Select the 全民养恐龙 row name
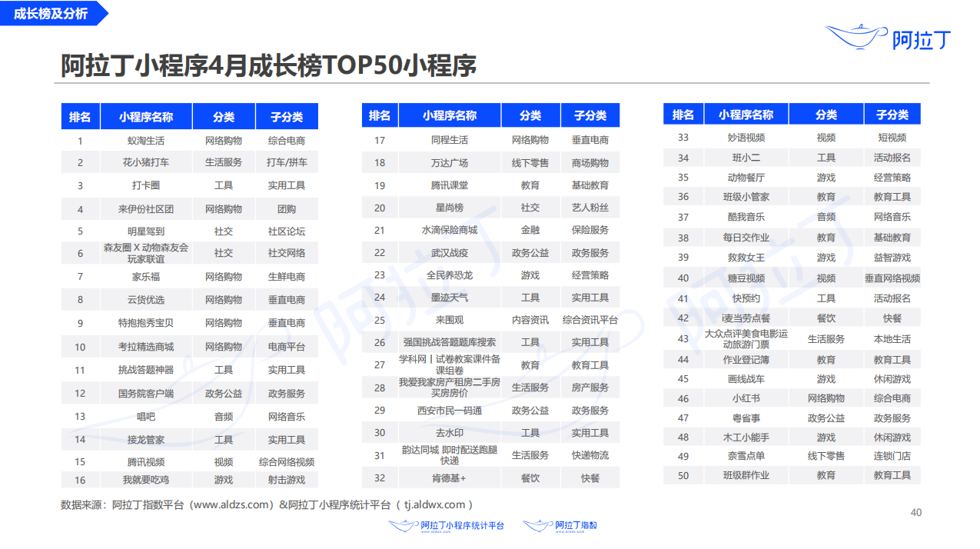Screen dimensions: 980x549 tap(450, 275)
